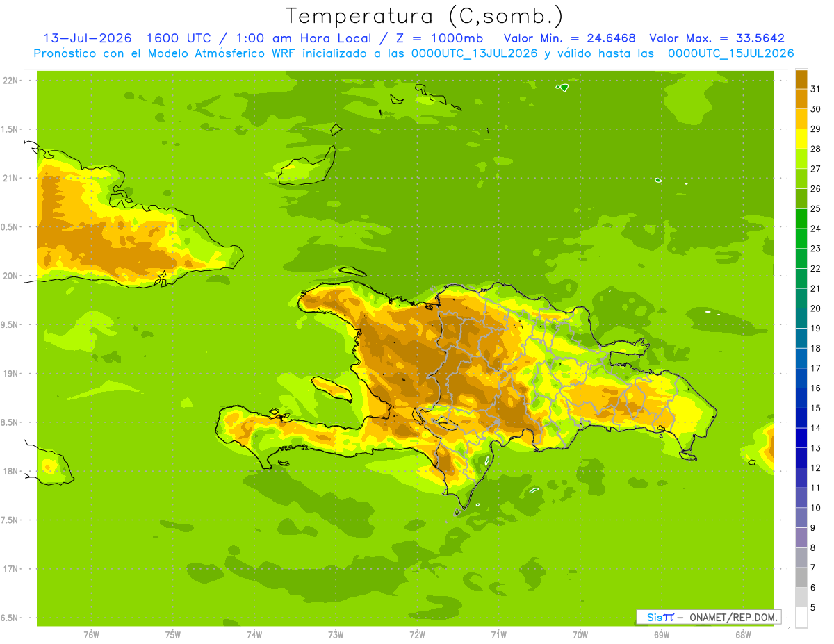834x644 pixels.
Task: Click the colorbar segment between 30 and 31
Action: [801, 99]
